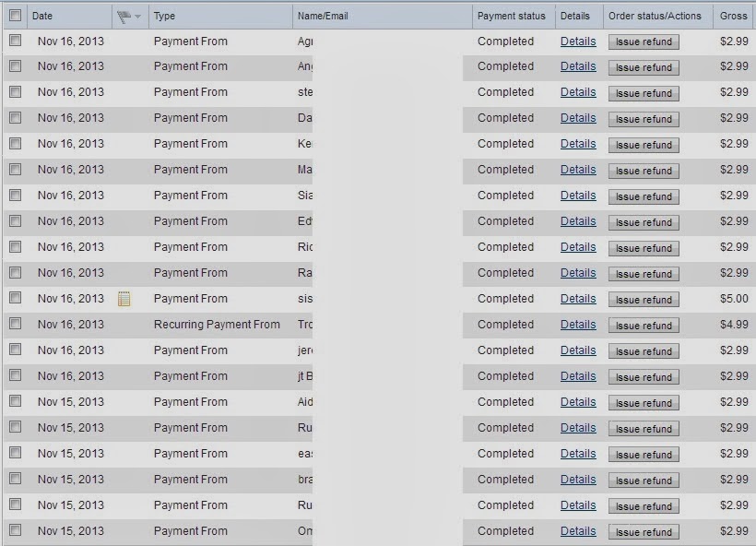Image resolution: width=756 pixels, height=546 pixels.
Task: Issue refund for the recurring $4.99 payment
Action: 644,325
